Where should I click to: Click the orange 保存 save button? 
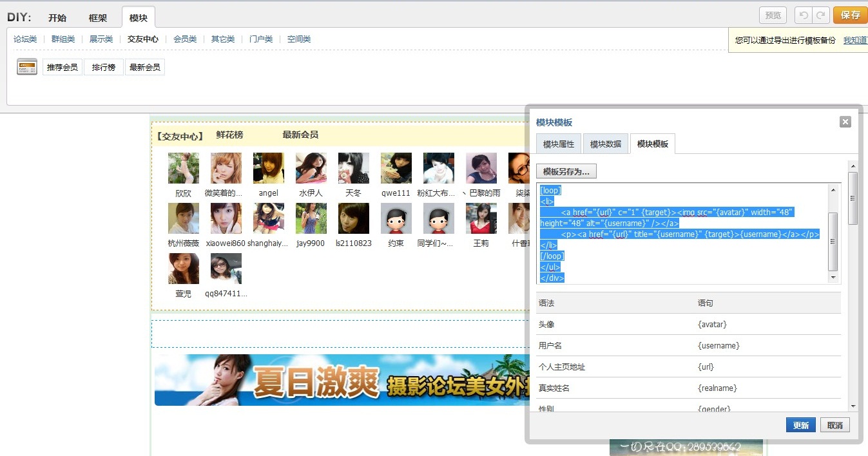[851, 15]
